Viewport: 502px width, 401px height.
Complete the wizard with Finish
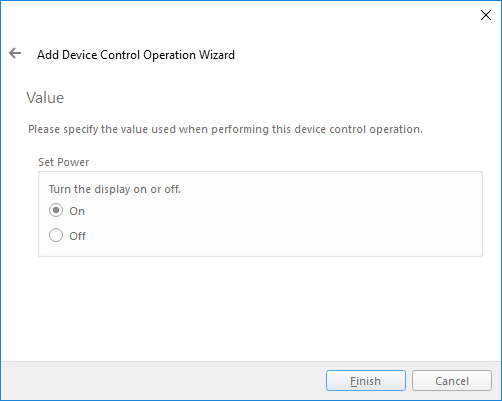pos(366,380)
